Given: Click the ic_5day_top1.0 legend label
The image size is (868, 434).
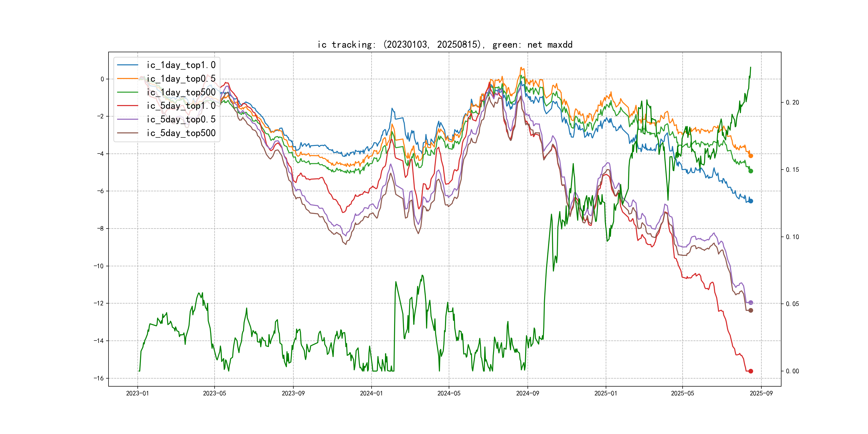Looking at the screenshot, I should pos(181,106).
